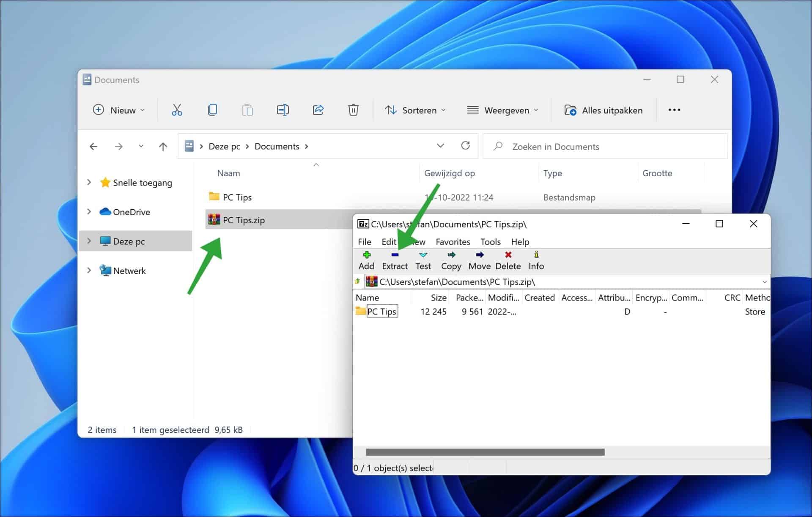Click the cut icon in Explorer toolbar
812x517 pixels.
[177, 110]
